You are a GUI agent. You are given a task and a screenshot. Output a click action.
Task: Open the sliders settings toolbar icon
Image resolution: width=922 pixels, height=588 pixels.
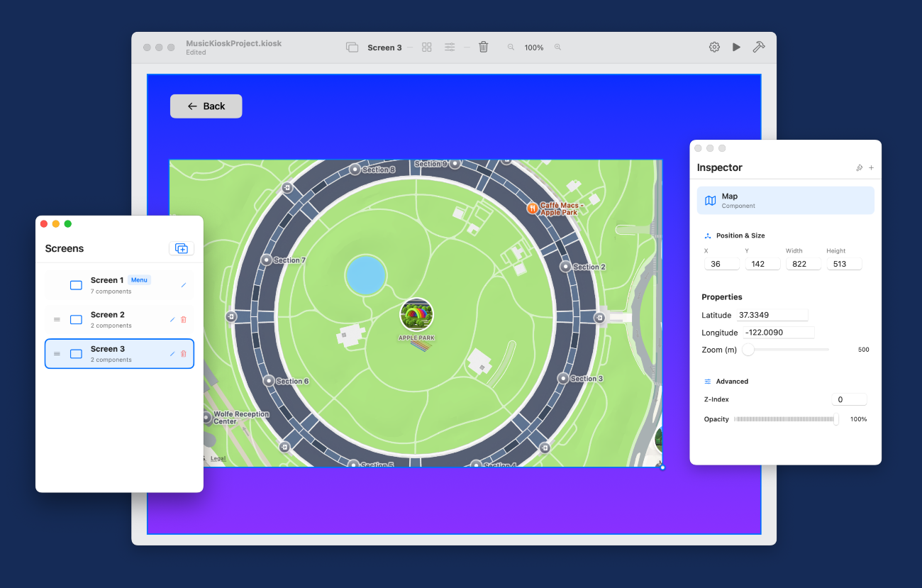[x=450, y=48]
